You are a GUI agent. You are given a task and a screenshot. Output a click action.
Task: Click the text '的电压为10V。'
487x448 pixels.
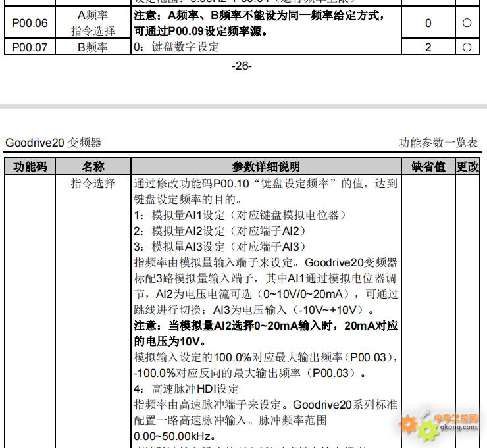(170, 341)
